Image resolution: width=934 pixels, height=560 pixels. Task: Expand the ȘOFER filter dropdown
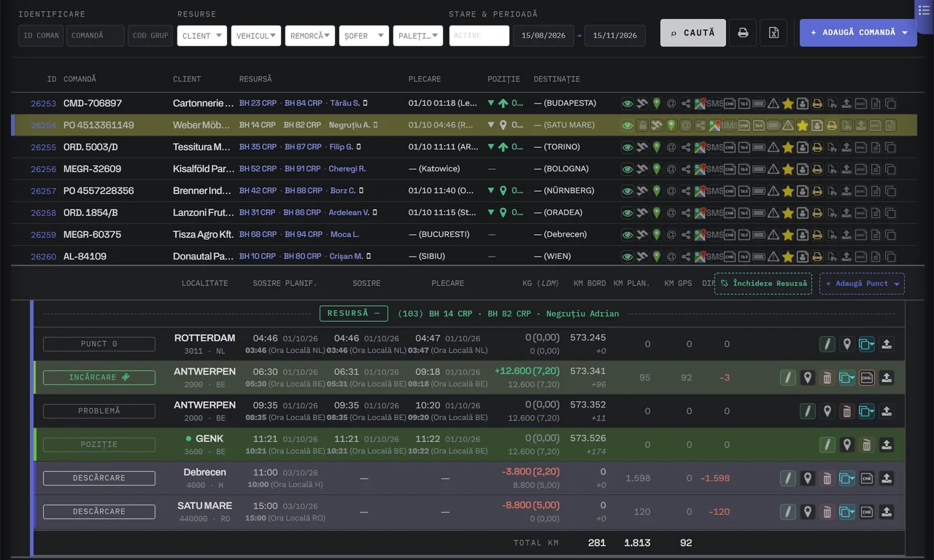click(364, 36)
